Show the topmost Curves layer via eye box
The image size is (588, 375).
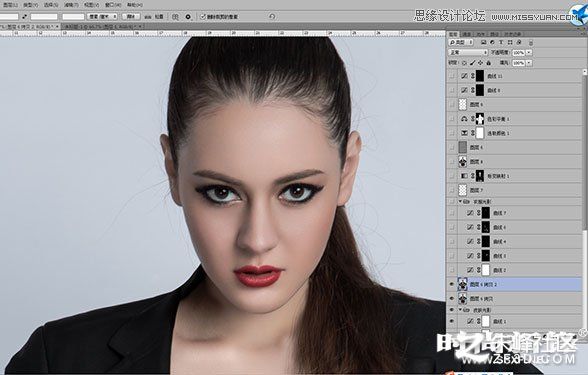pos(452,76)
